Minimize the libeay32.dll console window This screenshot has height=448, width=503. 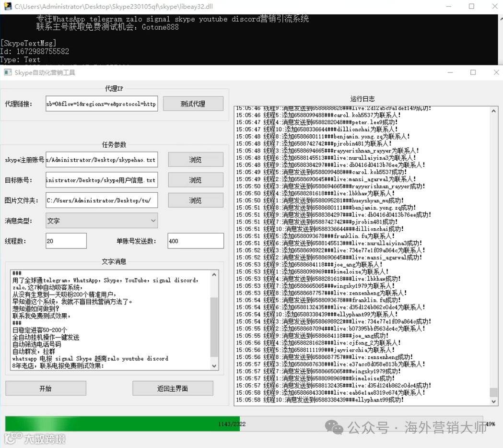(449, 6)
